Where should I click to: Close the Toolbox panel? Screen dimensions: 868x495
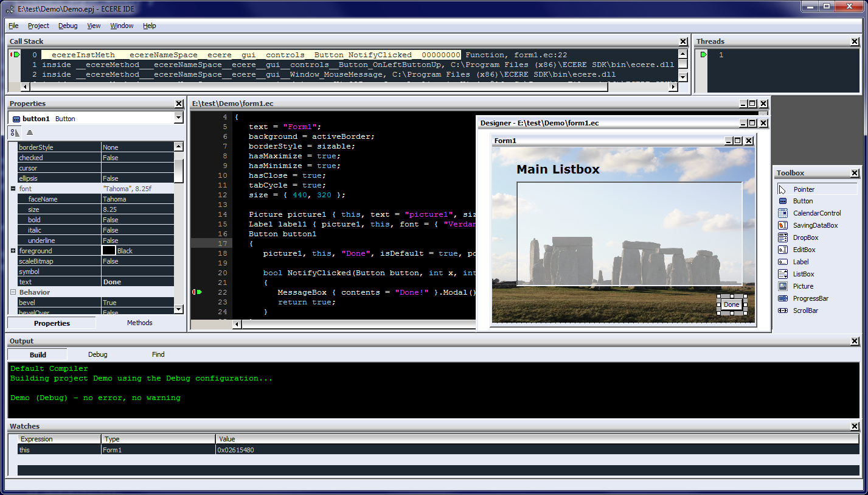855,173
